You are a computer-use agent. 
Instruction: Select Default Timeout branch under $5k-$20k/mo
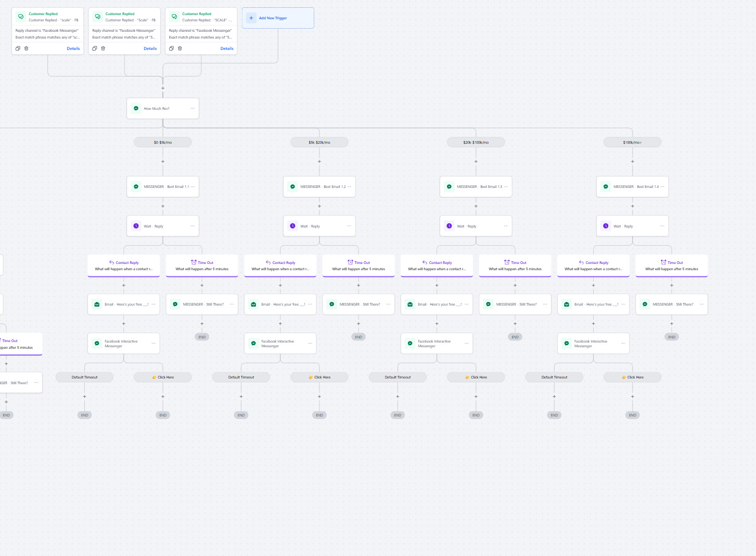[x=241, y=377]
